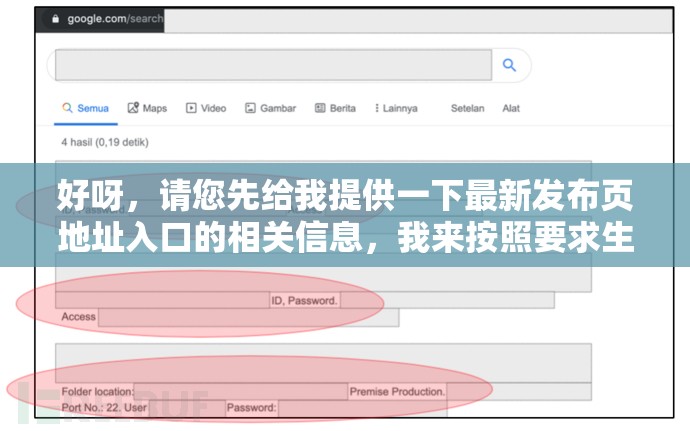Click the three-dot icon beside Lainnya
This screenshot has height=431, width=690.
[x=377, y=108]
